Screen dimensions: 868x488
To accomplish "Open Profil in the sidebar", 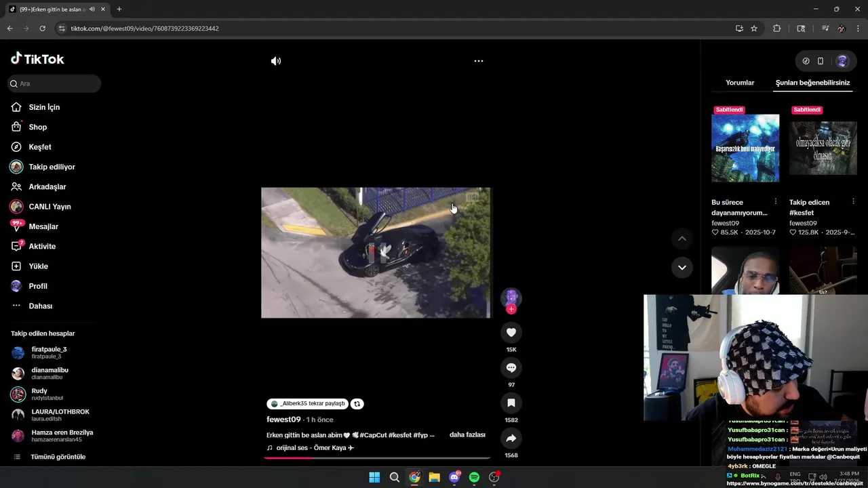I will point(38,286).
